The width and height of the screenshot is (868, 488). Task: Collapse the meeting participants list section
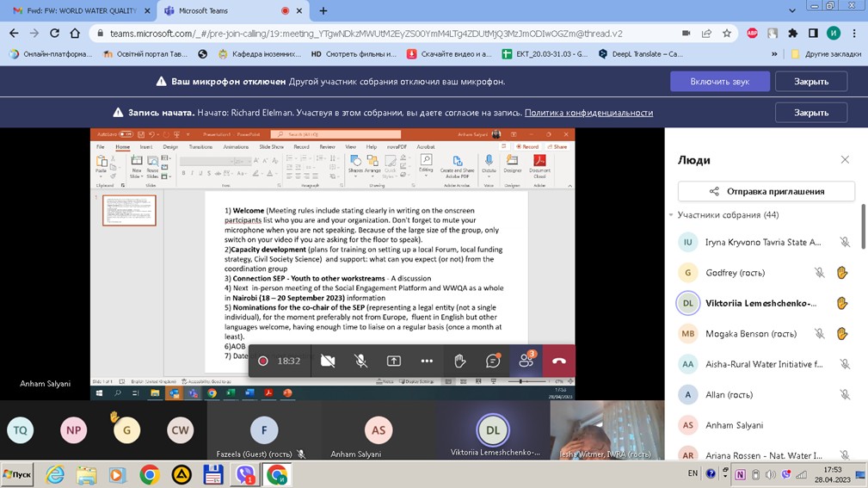point(671,215)
